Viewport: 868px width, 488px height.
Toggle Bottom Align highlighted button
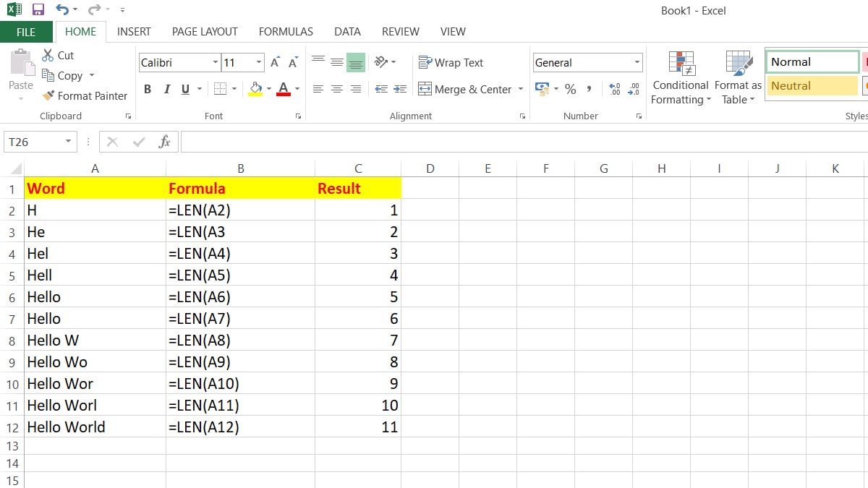356,62
